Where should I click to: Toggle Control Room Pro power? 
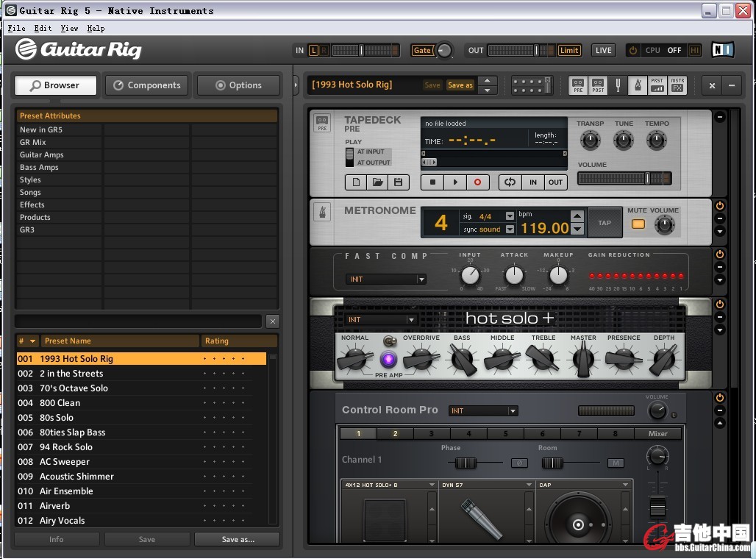(x=720, y=398)
